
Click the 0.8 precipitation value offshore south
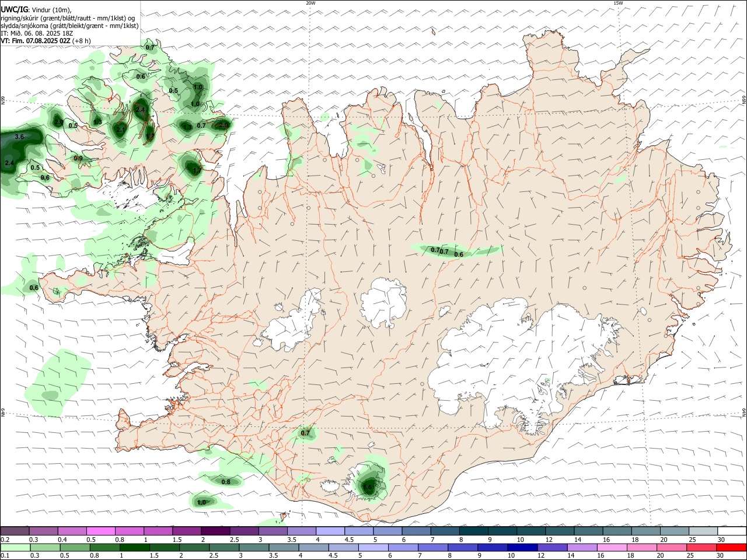tap(226, 482)
